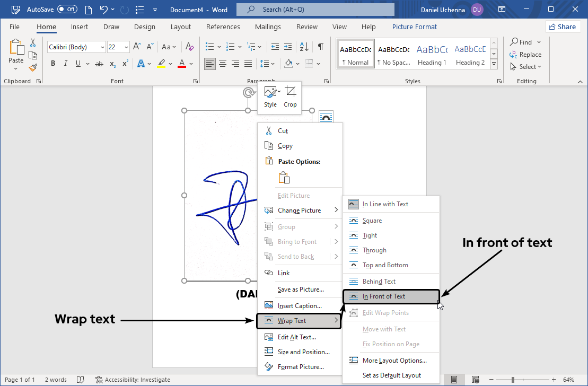Viewport: 588px width, 386px height.
Task: Toggle Bold formatting in the ribbon
Action: click(52, 63)
